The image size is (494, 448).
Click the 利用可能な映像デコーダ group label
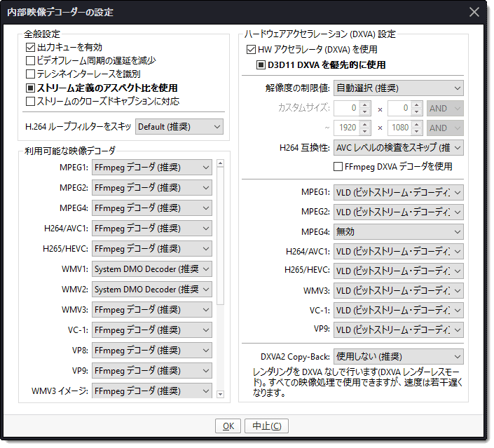pyautogui.click(x=70, y=151)
